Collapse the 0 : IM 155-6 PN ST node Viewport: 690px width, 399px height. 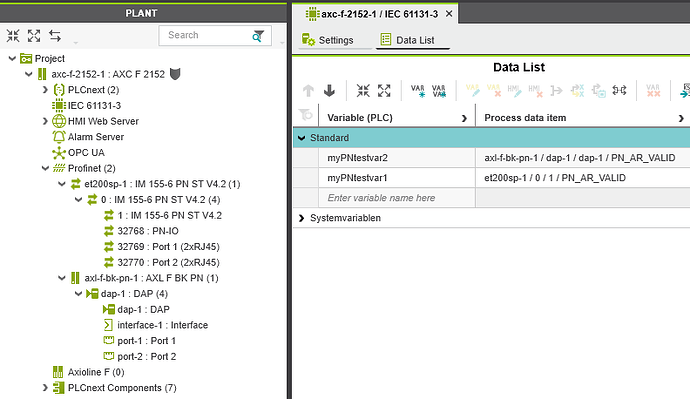point(78,200)
